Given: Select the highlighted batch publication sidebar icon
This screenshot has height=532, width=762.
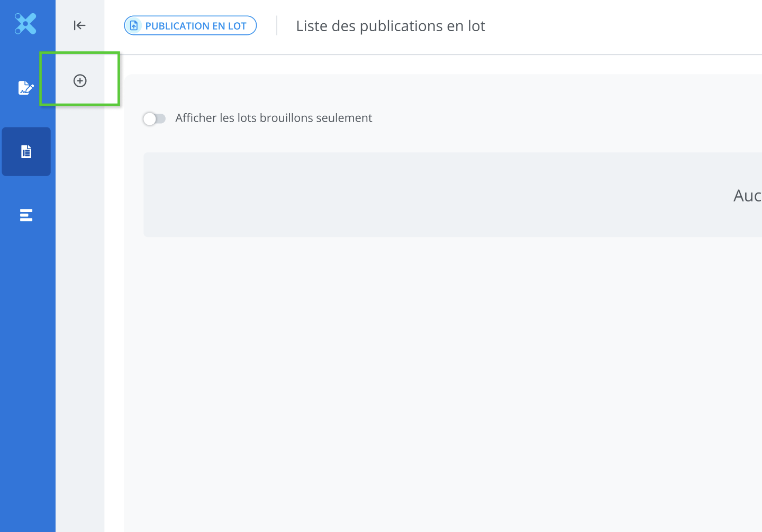Looking at the screenshot, I should [x=26, y=152].
